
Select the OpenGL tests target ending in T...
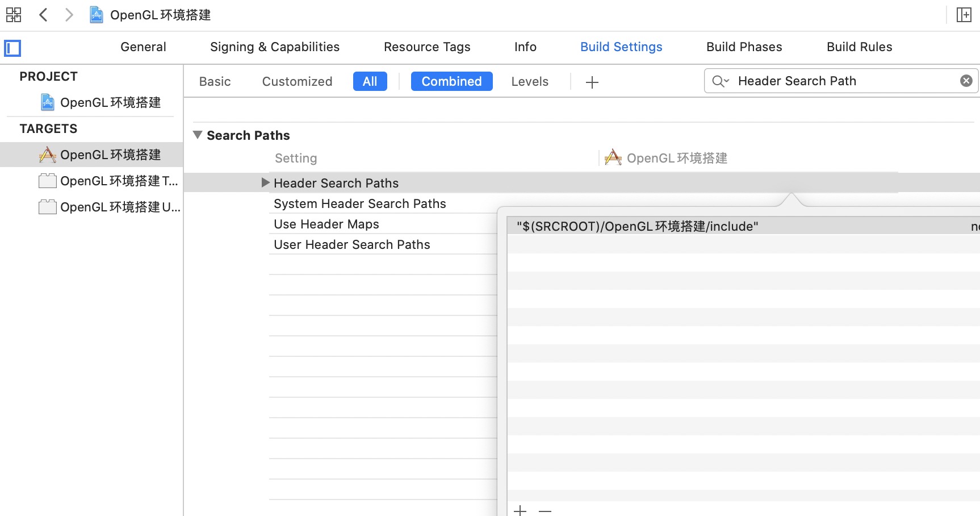[x=108, y=181]
